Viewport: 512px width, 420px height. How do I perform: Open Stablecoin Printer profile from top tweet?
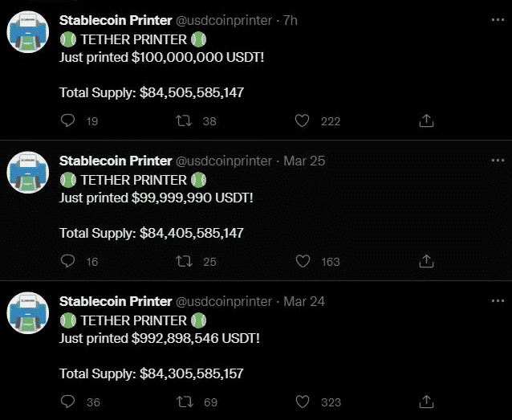116,20
